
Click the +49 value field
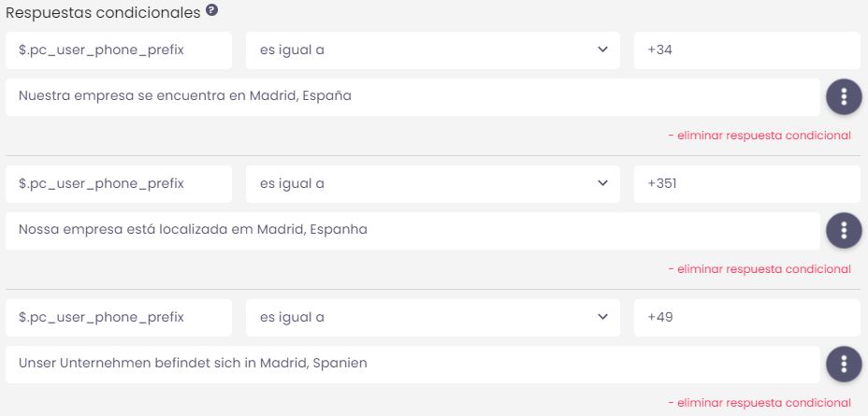pyautogui.click(x=746, y=318)
